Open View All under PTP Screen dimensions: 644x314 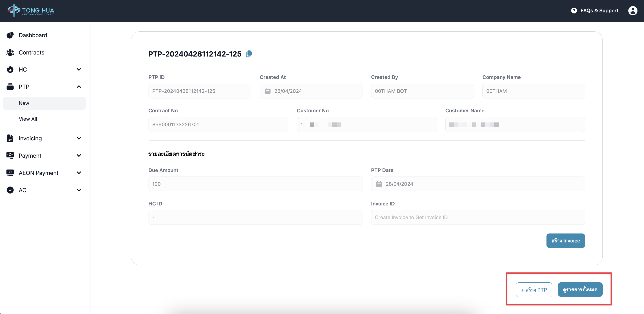[28, 119]
